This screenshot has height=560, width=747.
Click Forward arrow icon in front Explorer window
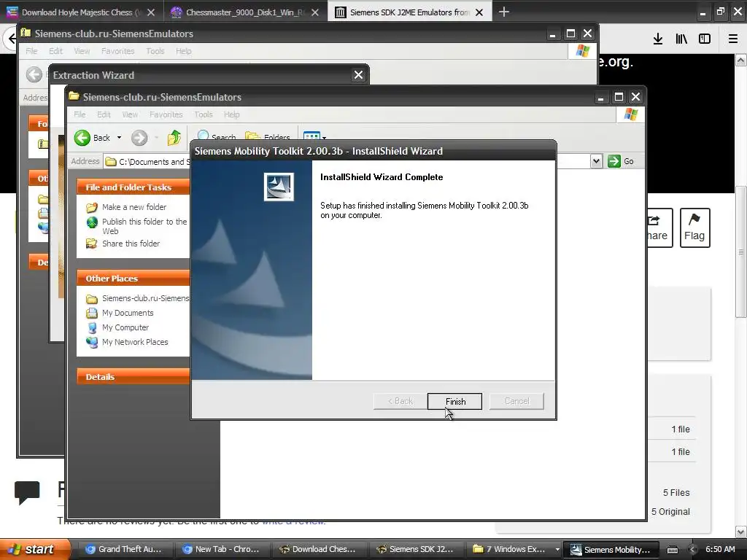(139, 138)
